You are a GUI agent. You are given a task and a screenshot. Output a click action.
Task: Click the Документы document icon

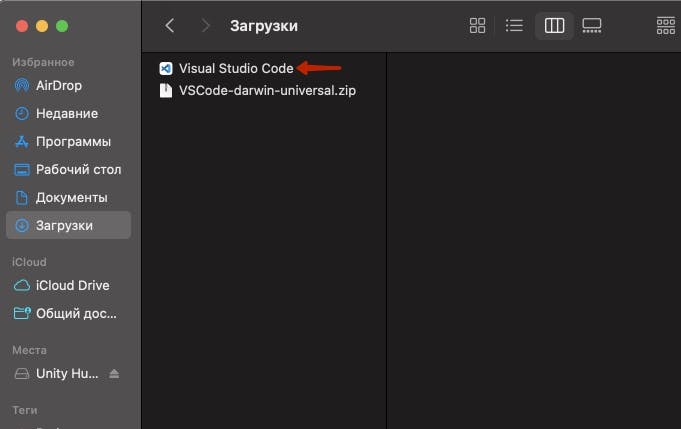(22, 198)
